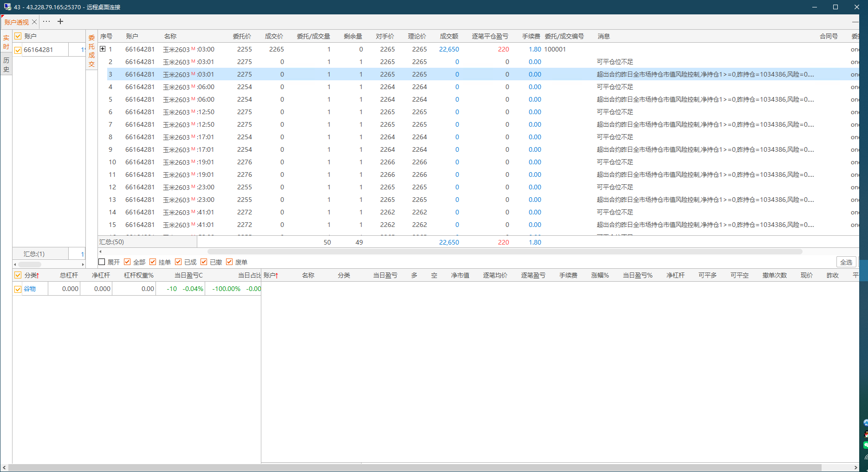The width and height of the screenshot is (868, 472).
Task: Close the 账户透视 tab with its X
Action: tap(34, 22)
